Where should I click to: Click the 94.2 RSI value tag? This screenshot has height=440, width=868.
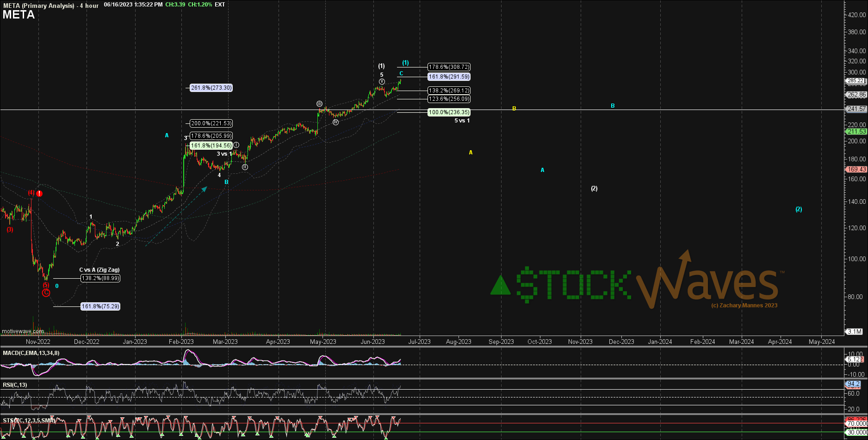pos(853,384)
